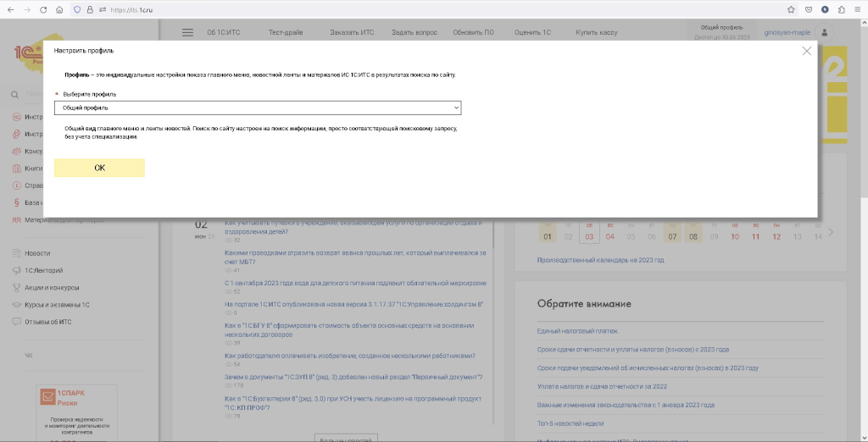Open 'Курсы и экзамены 1С' in sidebar
868x442 pixels.
57,304
